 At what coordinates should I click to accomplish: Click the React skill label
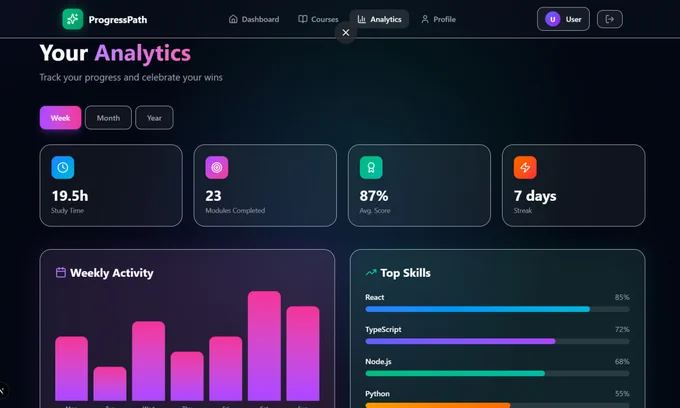click(x=375, y=297)
